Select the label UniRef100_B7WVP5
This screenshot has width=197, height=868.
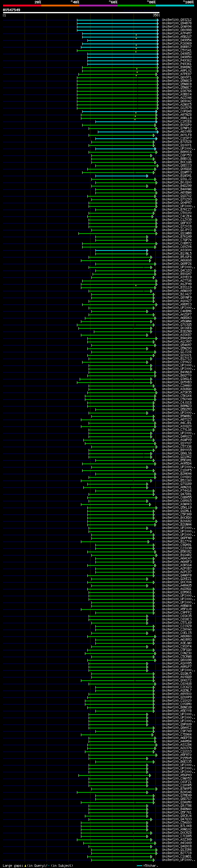pos(177,789)
